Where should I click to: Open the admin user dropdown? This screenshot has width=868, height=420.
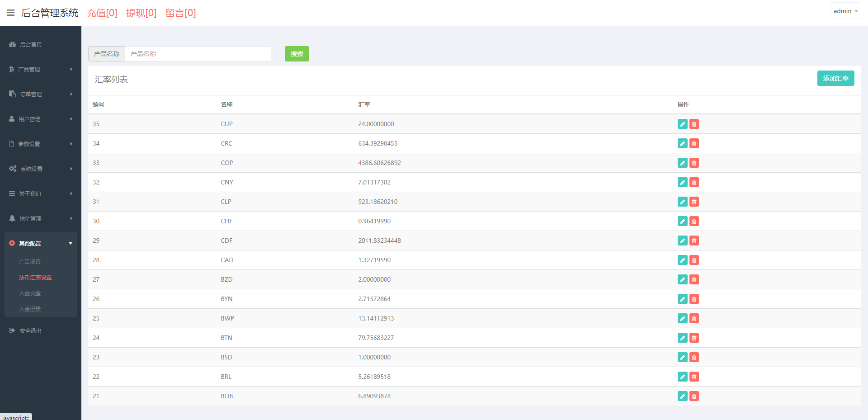click(x=845, y=11)
